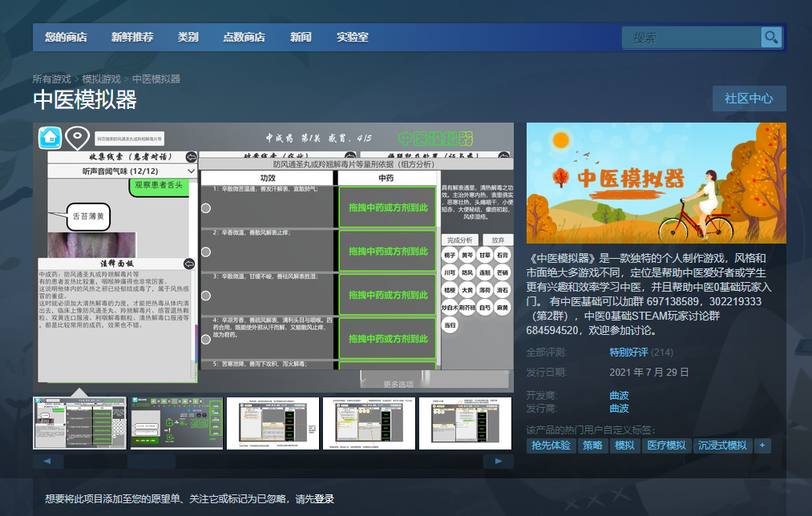Select the second screenshot thumbnail
Screen dimensions: 812x516
176,423
